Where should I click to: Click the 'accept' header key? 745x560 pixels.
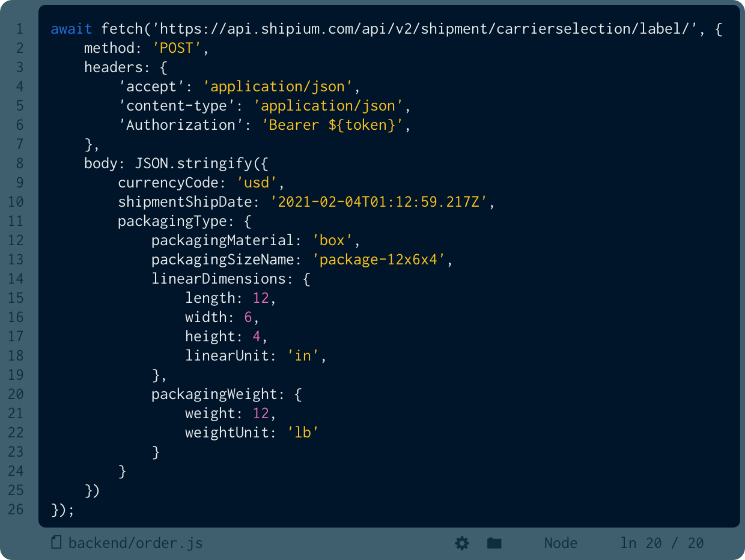pos(151,87)
